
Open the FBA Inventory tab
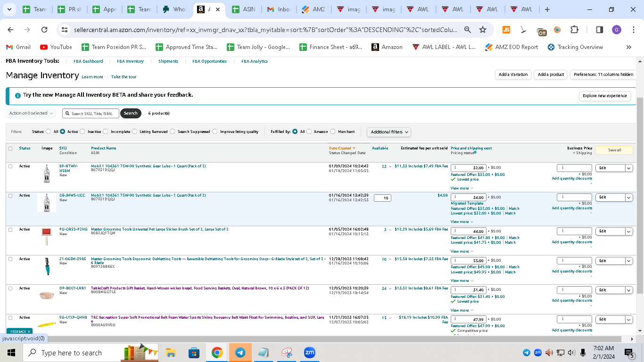tap(130, 61)
